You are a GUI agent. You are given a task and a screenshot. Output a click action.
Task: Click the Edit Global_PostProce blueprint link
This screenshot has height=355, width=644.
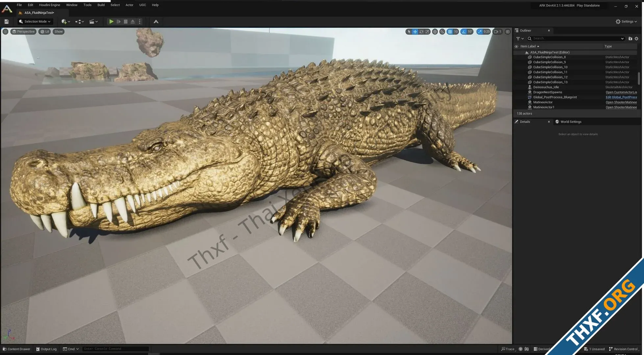pyautogui.click(x=621, y=97)
